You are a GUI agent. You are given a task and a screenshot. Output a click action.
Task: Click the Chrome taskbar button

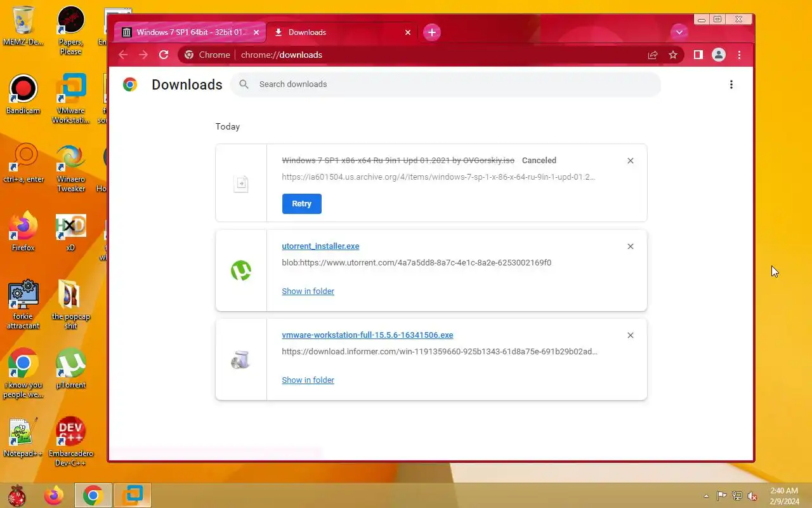pos(93,495)
